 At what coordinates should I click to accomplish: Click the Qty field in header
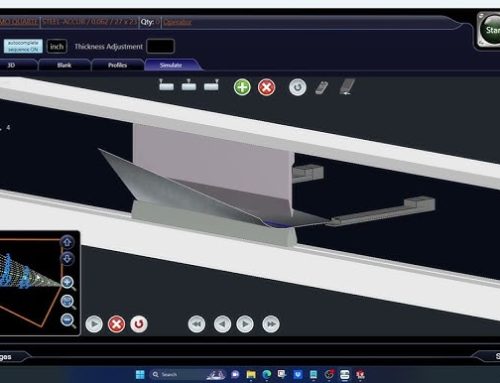(150, 22)
